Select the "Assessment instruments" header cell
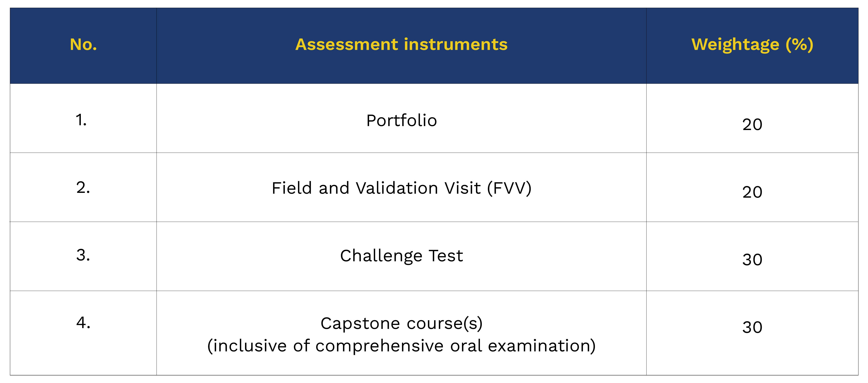The height and width of the screenshot is (383, 868). coord(401,45)
